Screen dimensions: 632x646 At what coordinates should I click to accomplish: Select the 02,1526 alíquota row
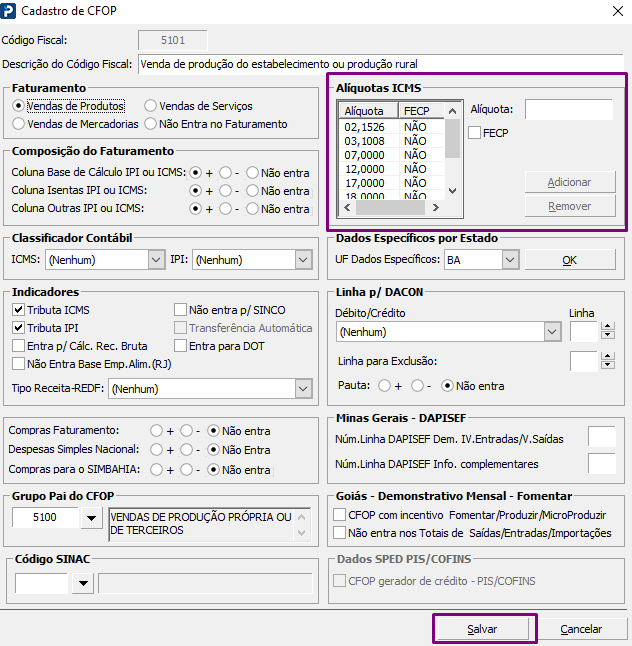(391, 127)
